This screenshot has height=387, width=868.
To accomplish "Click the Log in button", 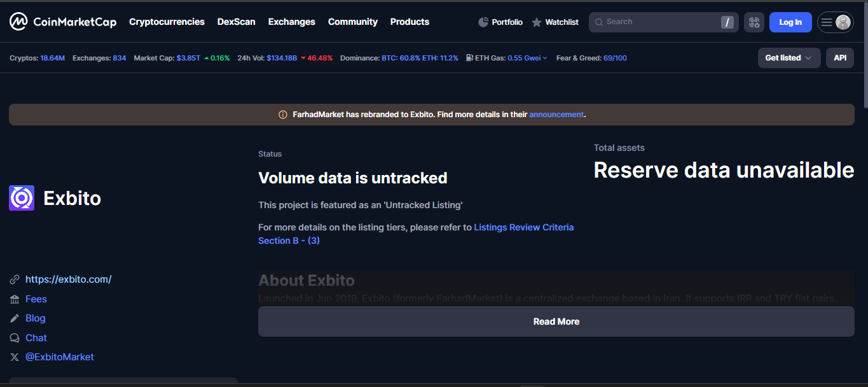I will (x=790, y=22).
